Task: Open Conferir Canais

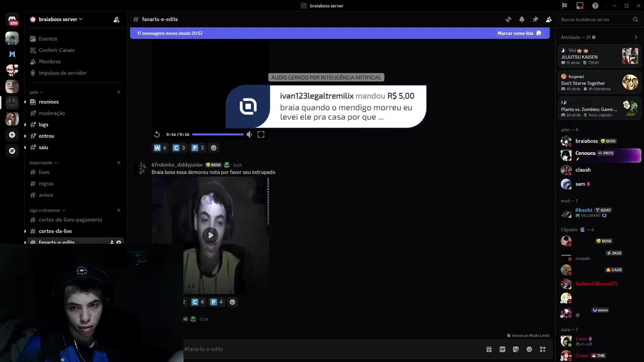Action: click(x=75, y=50)
